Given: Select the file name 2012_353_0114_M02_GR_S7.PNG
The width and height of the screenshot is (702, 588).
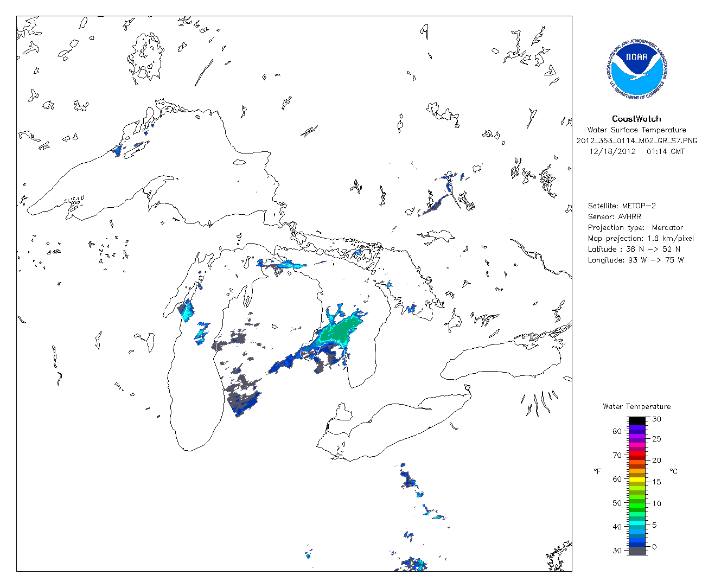Looking at the screenshot, I should click(636, 141).
